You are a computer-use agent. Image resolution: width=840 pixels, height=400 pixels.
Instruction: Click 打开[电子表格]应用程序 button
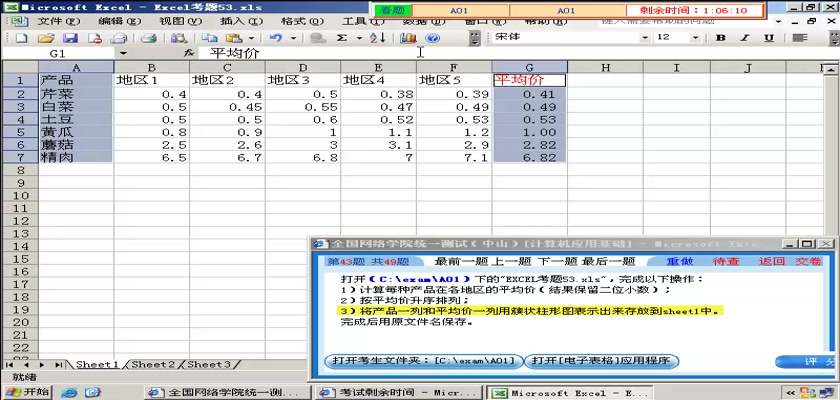coord(601,361)
